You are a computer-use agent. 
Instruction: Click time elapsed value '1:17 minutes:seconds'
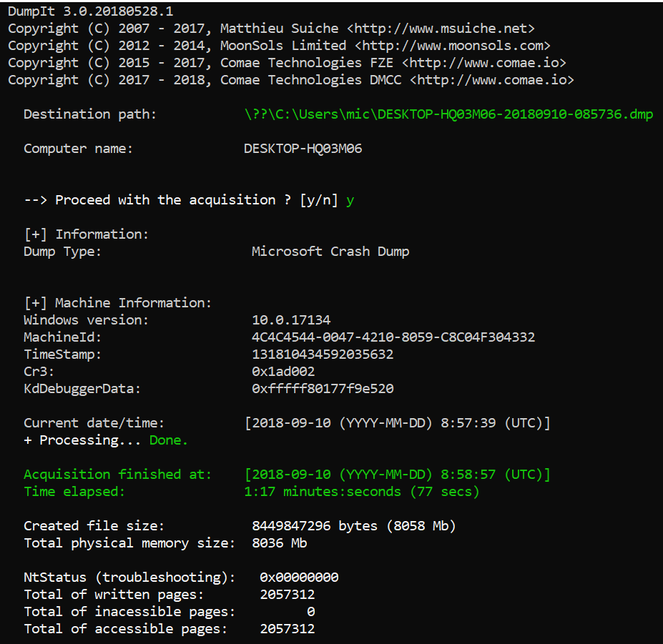(323, 492)
